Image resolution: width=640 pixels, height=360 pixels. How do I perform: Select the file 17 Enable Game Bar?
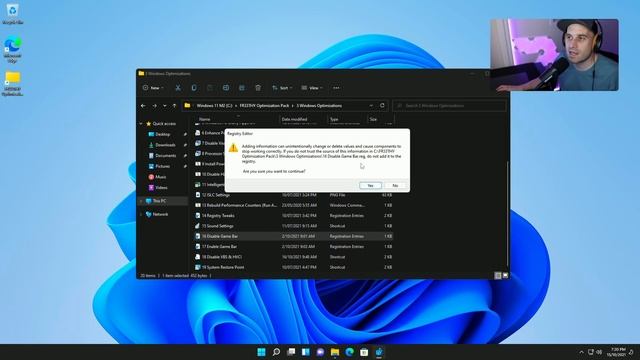293,247
